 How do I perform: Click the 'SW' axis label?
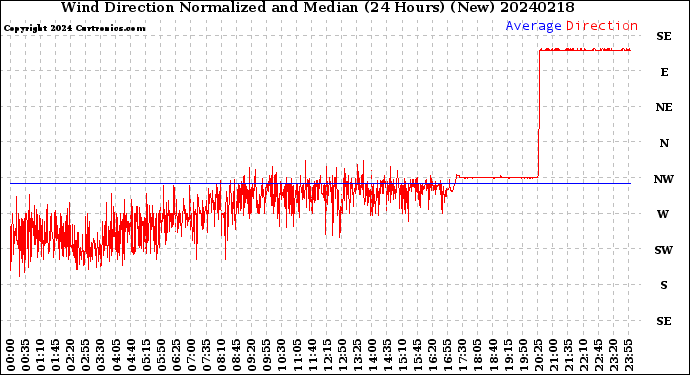pos(664,250)
